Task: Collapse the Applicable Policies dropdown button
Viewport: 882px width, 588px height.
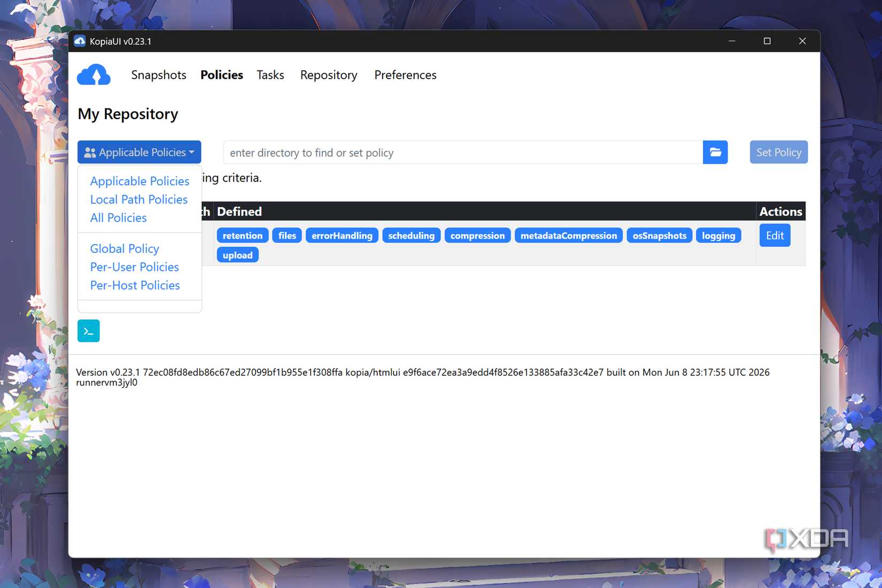Action: tap(140, 152)
